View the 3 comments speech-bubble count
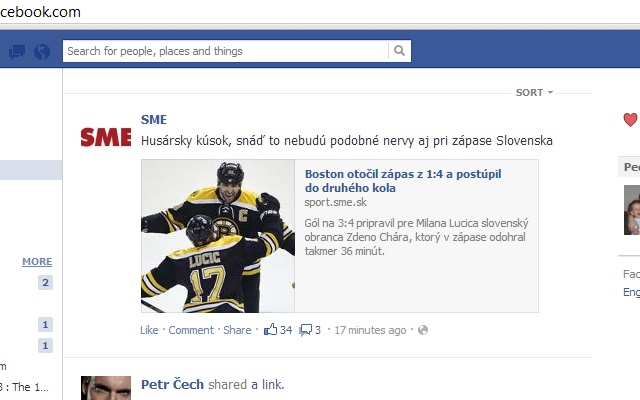Screen dimensions: 640x400 [x=310, y=330]
